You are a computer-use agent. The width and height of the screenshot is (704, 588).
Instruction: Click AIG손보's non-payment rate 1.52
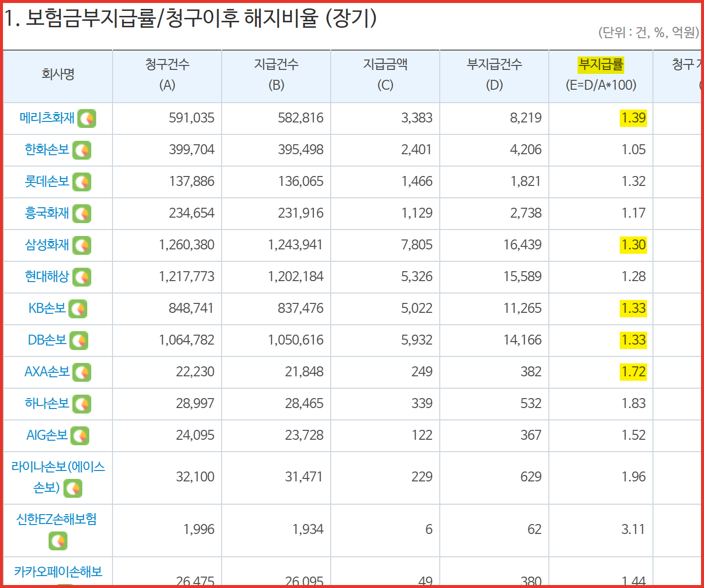pyautogui.click(x=634, y=435)
